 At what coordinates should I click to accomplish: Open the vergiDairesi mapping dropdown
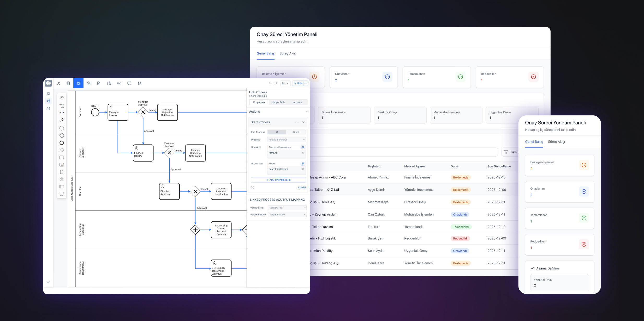(287, 208)
